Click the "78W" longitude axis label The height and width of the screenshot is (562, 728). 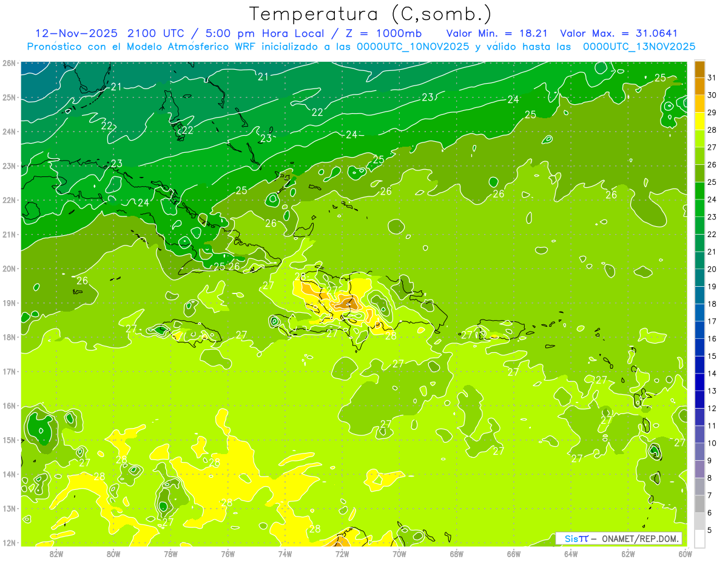tap(170, 554)
